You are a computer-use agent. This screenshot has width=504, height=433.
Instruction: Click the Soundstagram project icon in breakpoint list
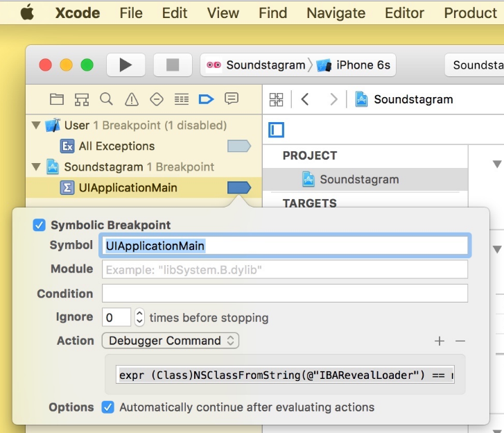[x=53, y=167]
